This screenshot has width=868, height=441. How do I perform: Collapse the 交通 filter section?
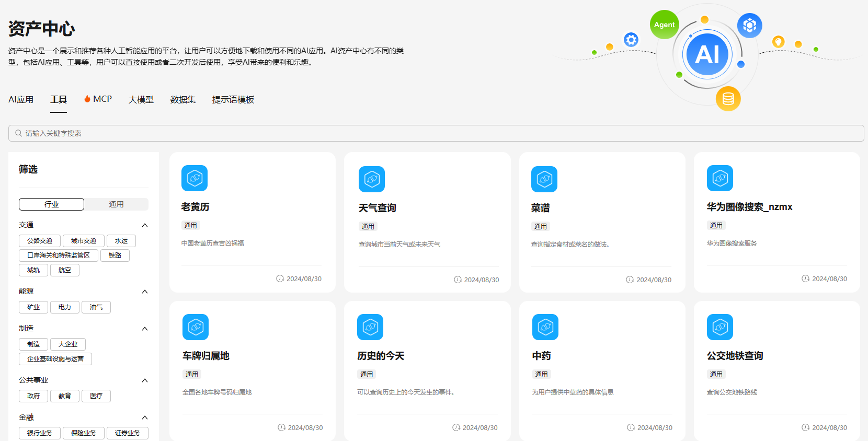[x=145, y=225]
